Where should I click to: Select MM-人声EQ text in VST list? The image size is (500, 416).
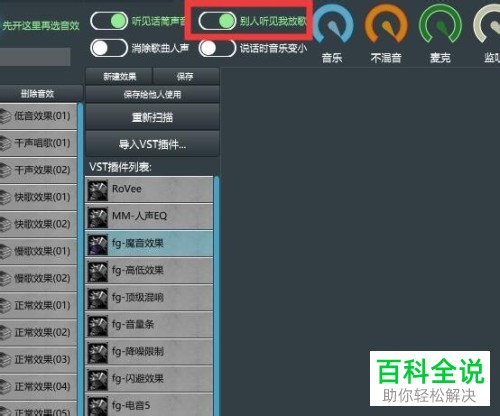[x=139, y=216]
